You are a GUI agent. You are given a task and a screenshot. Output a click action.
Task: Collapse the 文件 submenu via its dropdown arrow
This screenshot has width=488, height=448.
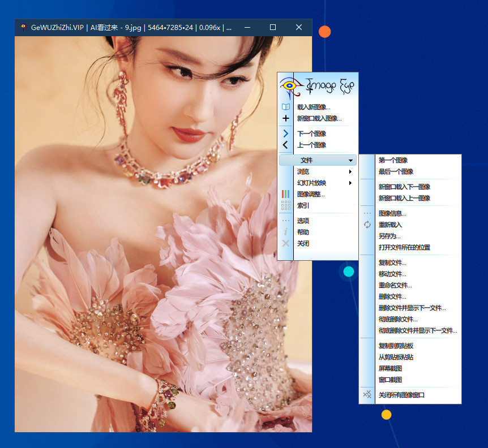tap(350, 161)
